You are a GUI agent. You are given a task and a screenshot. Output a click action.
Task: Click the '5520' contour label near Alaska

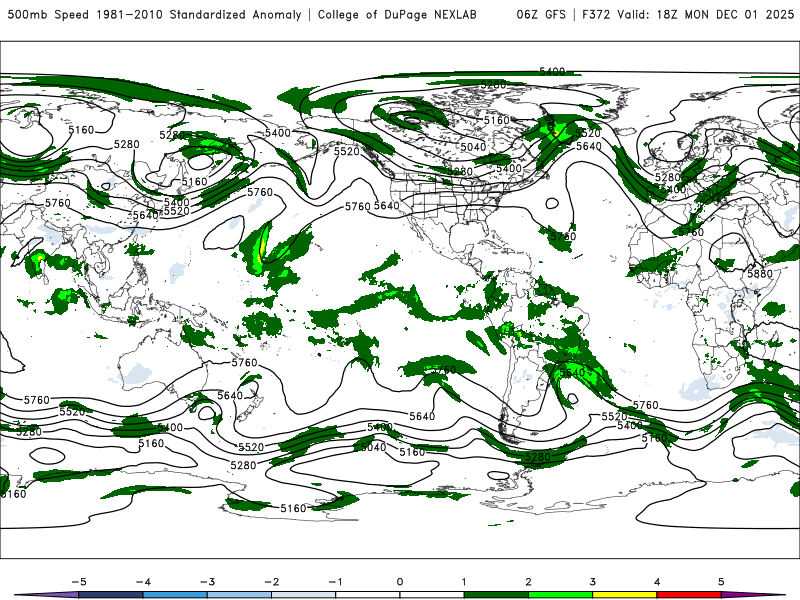coord(347,152)
